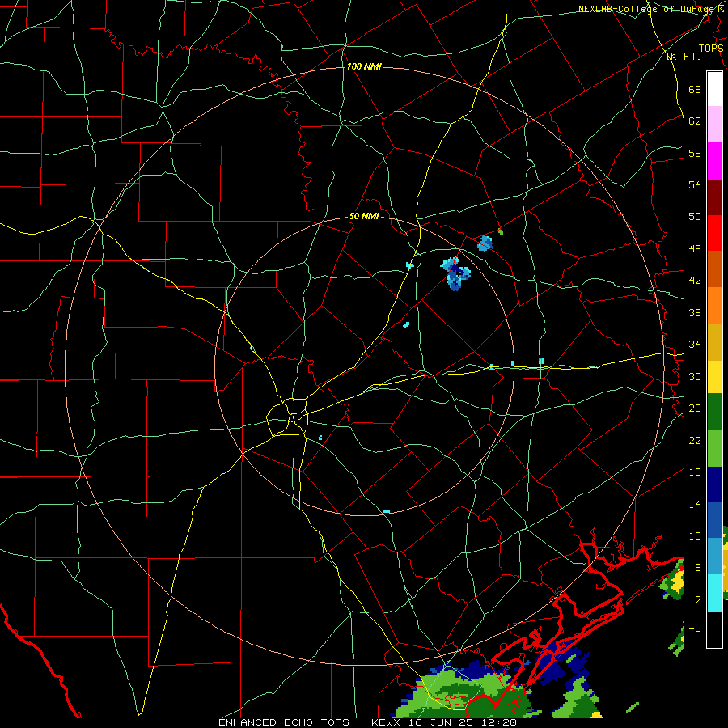Click the TH threshold label on the legend

tap(695, 632)
